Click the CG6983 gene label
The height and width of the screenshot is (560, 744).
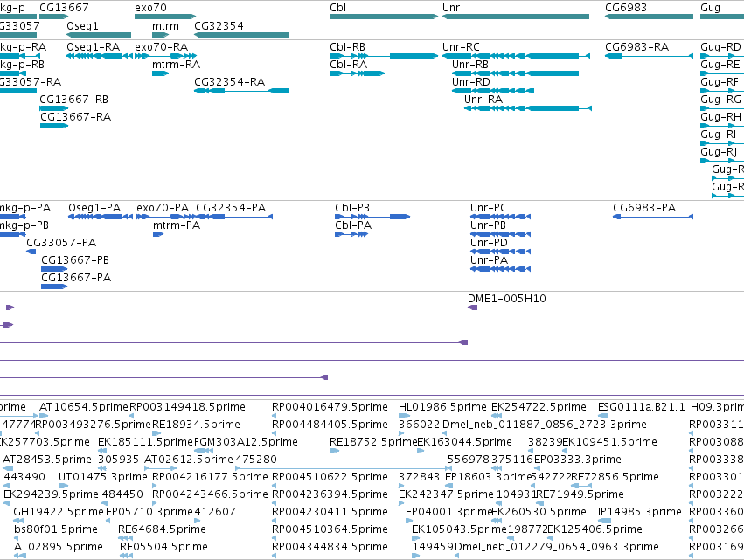[x=625, y=8]
